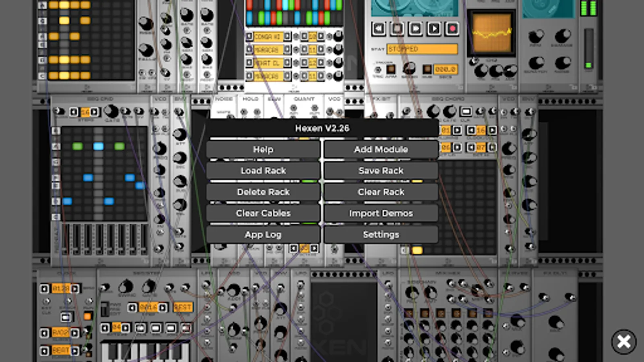This screenshot has width=644, height=362.
Task: Toggle the right green cell in SEQ GRID
Action: point(119,146)
